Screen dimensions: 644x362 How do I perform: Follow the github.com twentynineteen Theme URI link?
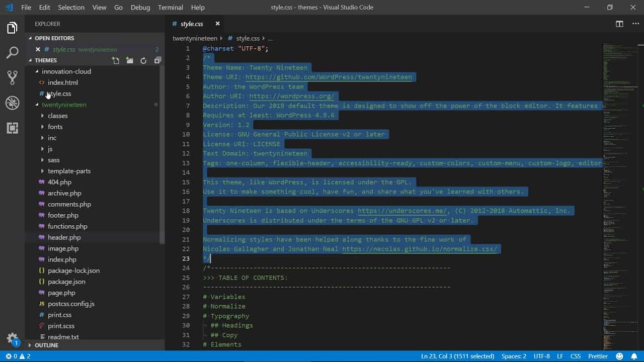[329, 77]
